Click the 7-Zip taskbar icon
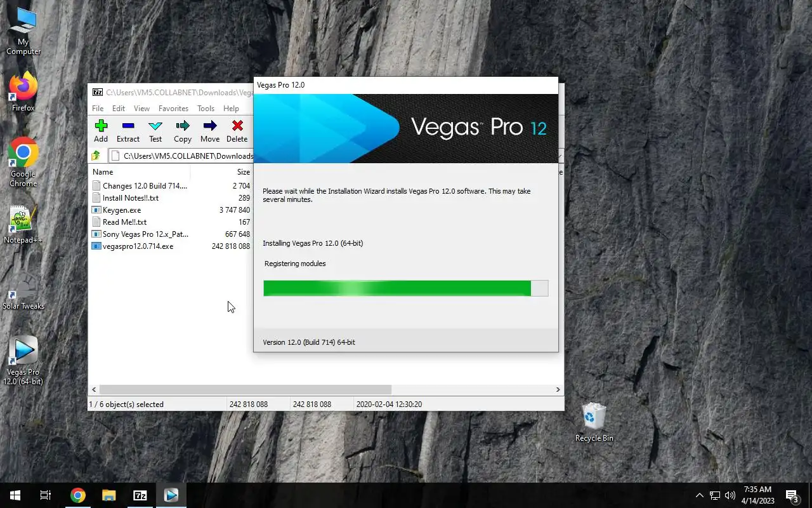 tap(140, 495)
